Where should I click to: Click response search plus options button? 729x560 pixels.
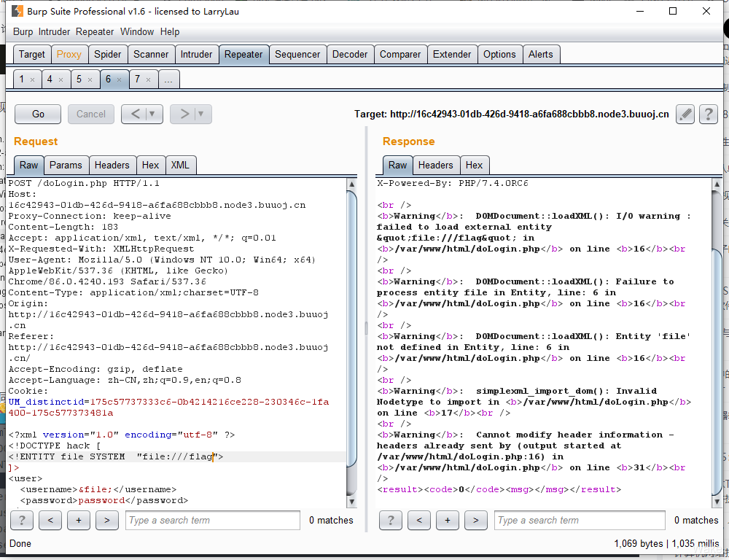[x=448, y=520]
